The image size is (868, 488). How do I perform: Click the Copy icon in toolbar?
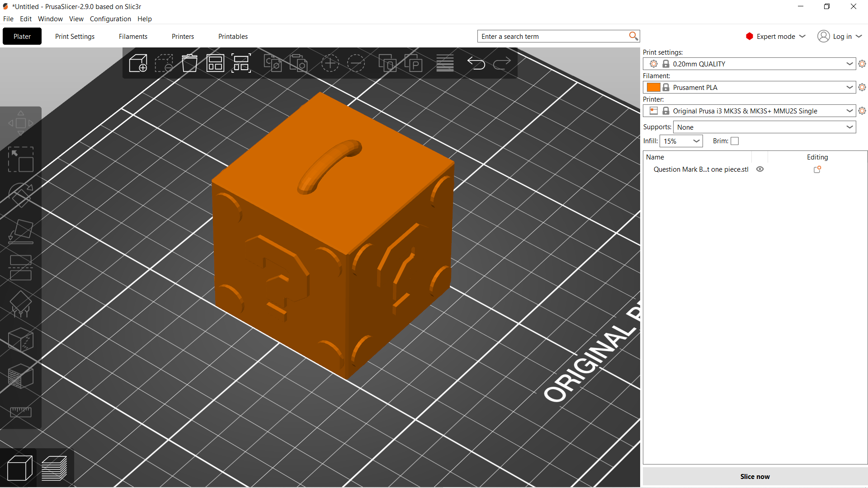(273, 63)
